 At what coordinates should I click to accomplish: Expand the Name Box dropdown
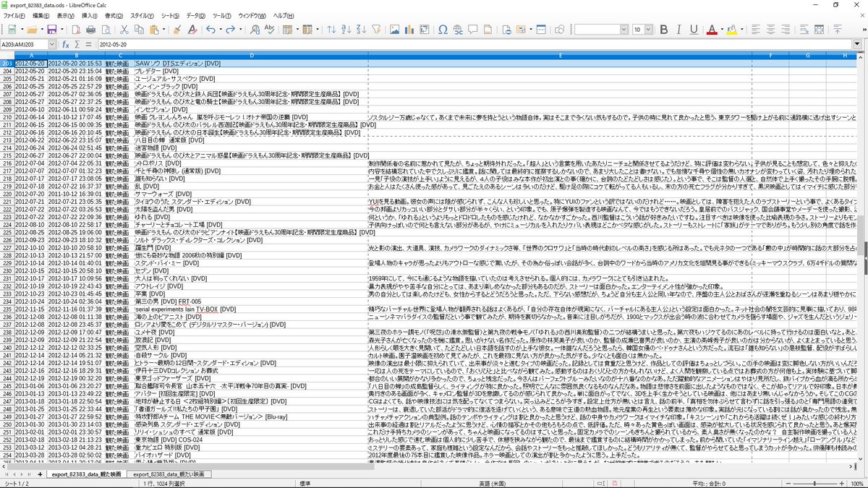point(52,44)
